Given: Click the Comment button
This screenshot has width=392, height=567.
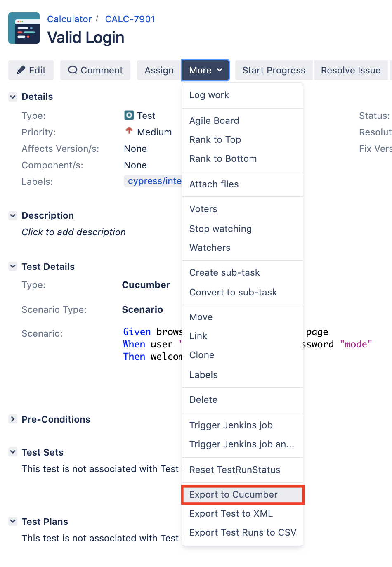Looking at the screenshot, I should click(95, 70).
